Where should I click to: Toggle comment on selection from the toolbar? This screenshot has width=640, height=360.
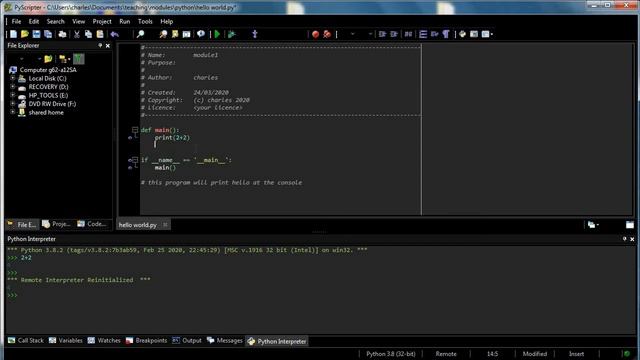tap(408, 34)
